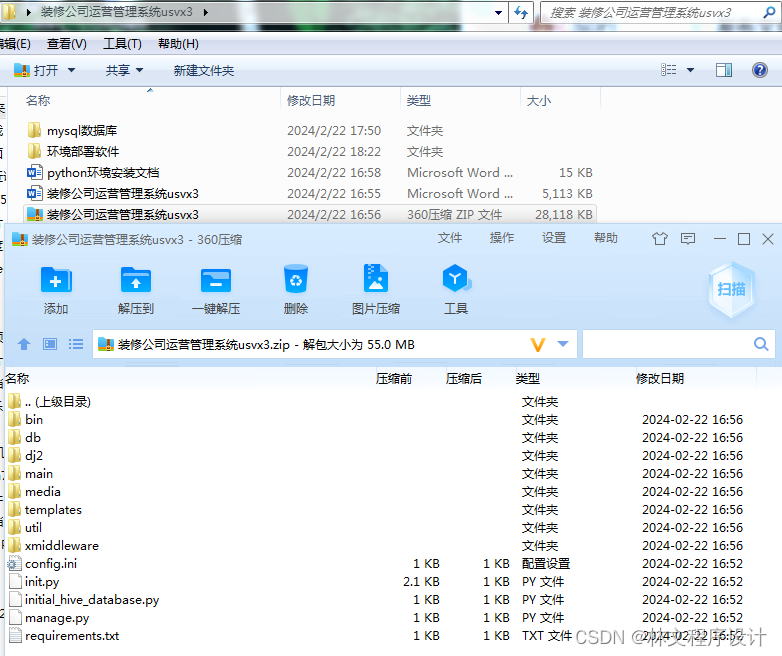
Task: Select the python环境安装文档 Word file icon
Action: tap(34, 173)
